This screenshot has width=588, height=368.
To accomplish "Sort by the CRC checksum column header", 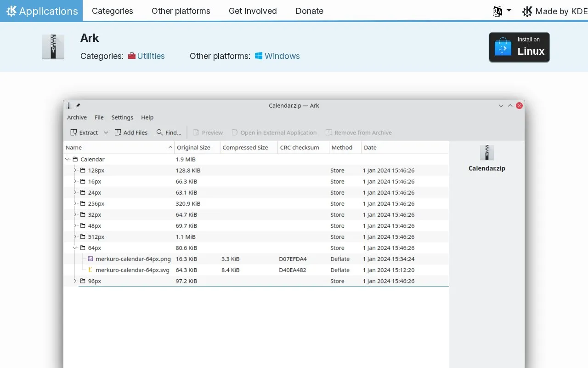I will (x=304, y=148).
